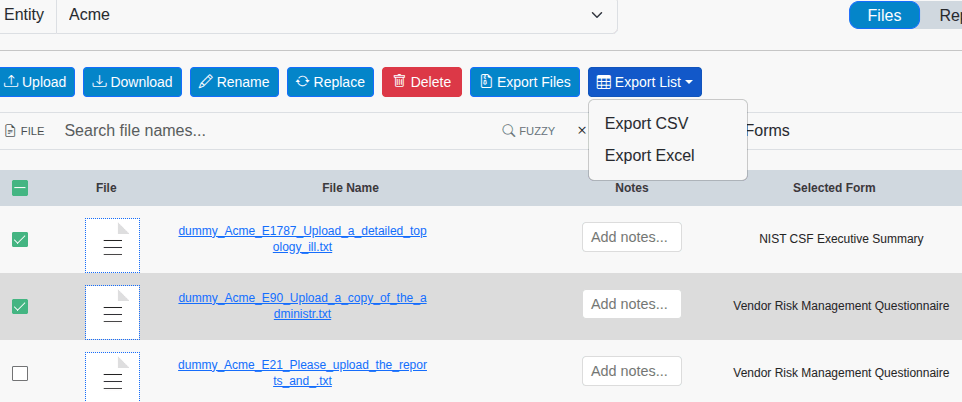This screenshot has height=402, width=962.
Task: Choose Export CSV from the menu
Action: coord(646,123)
